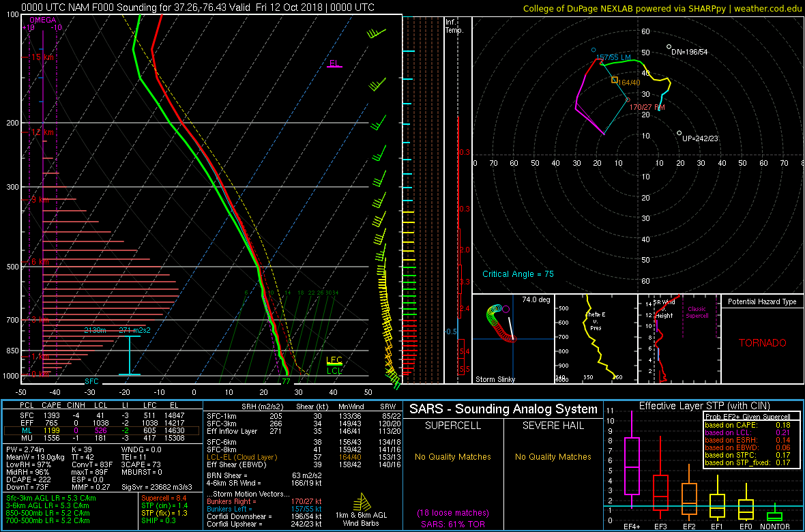Screen dimensions: 805x532
Task: Click the (18 loose matches) text
Action: (453, 513)
